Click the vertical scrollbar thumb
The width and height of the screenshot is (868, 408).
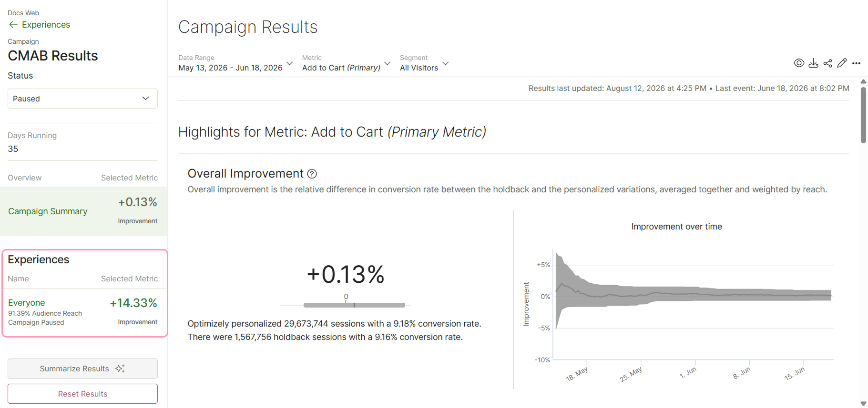pos(863,115)
